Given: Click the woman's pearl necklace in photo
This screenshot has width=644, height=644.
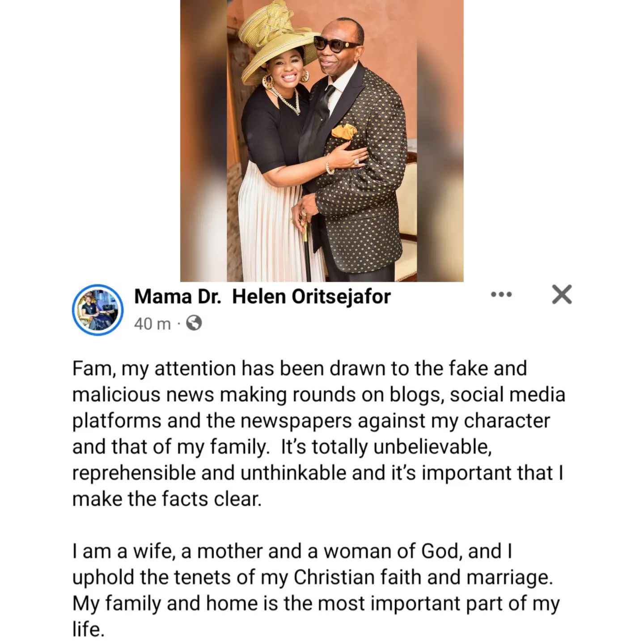Looking at the screenshot, I should click(x=286, y=101).
